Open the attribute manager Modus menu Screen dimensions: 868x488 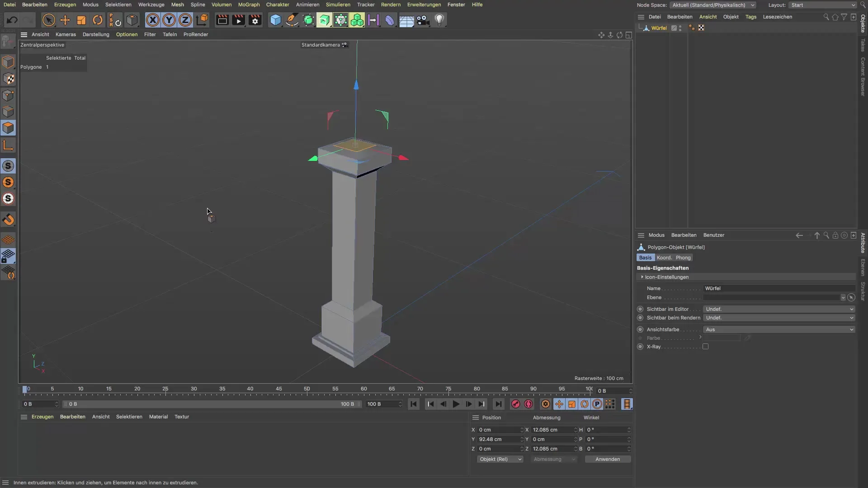[x=656, y=235]
